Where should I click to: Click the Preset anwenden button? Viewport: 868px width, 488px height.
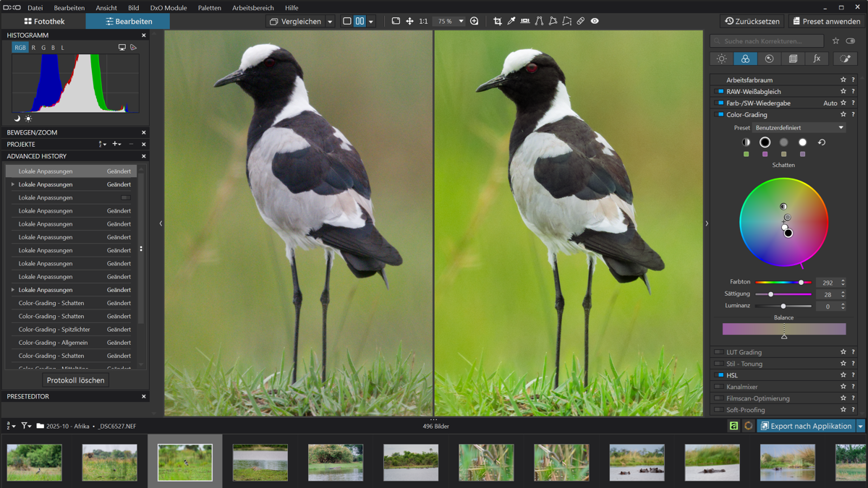[x=826, y=22]
